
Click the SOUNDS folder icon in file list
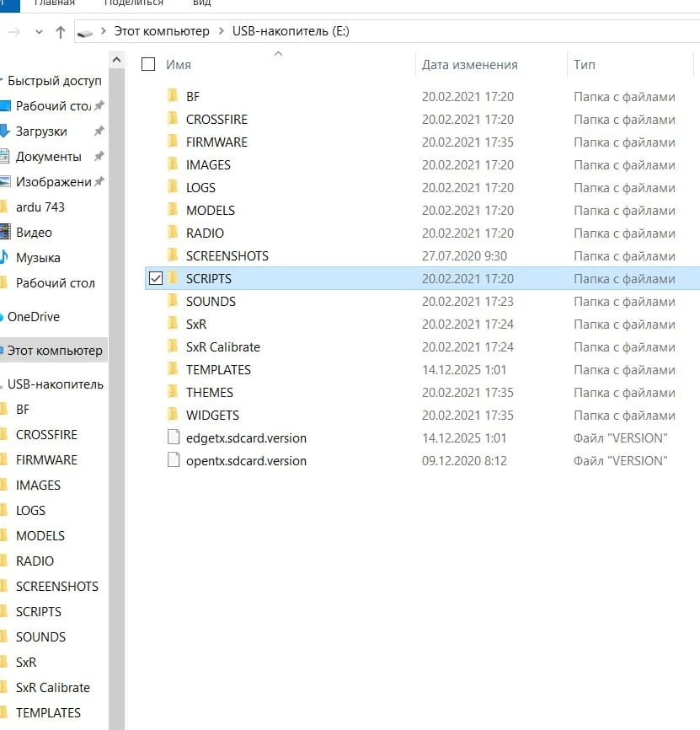(173, 301)
